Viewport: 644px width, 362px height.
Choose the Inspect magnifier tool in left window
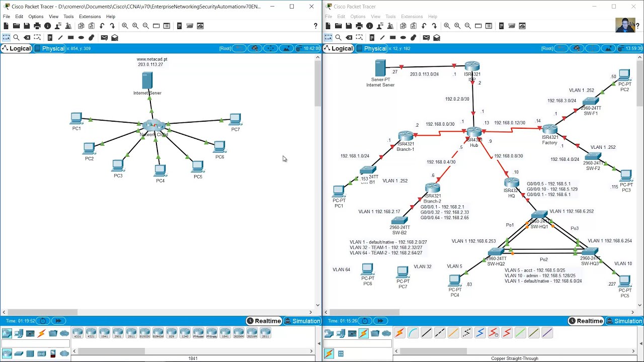pos(16,37)
